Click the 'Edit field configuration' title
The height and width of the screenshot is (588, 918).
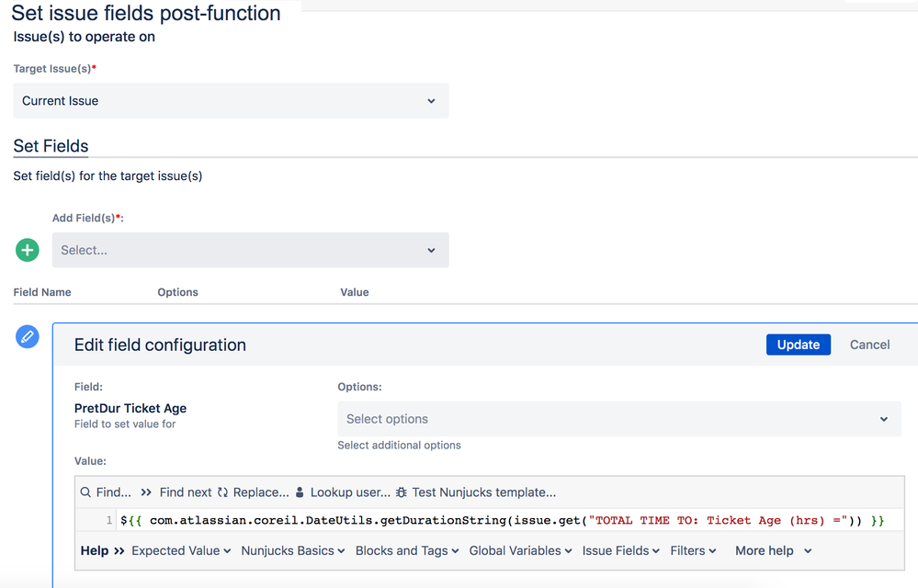(160, 345)
